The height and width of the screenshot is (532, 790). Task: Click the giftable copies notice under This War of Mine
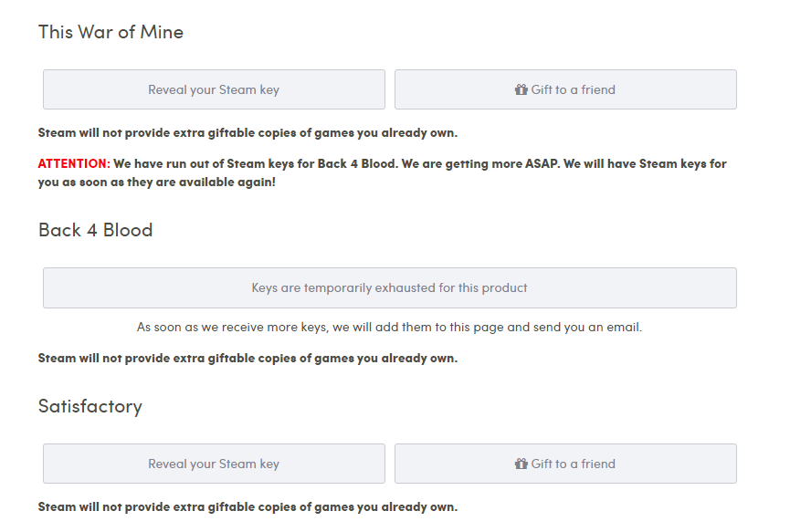[x=248, y=133]
